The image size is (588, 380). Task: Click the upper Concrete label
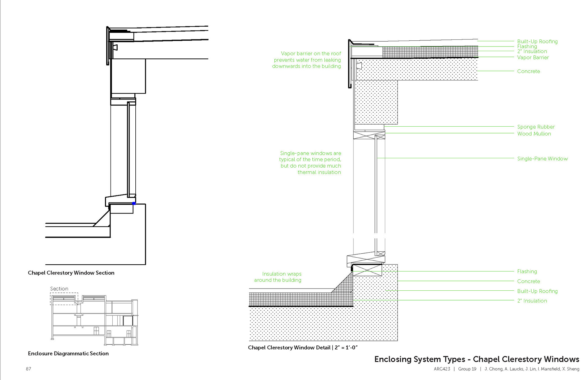pyautogui.click(x=528, y=71)
